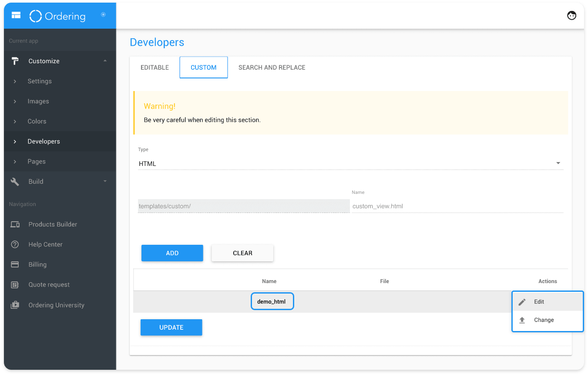Click the File column header
This screenshot has width=588, height=375.
384,281
